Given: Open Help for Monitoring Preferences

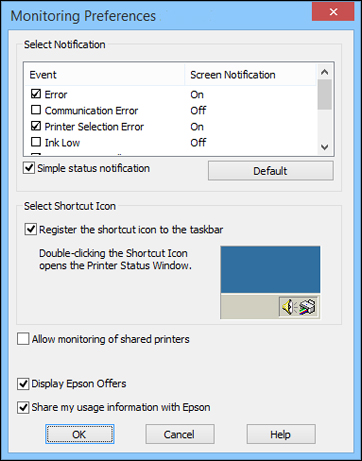Looking at the screenshot, I should (281, 434).
